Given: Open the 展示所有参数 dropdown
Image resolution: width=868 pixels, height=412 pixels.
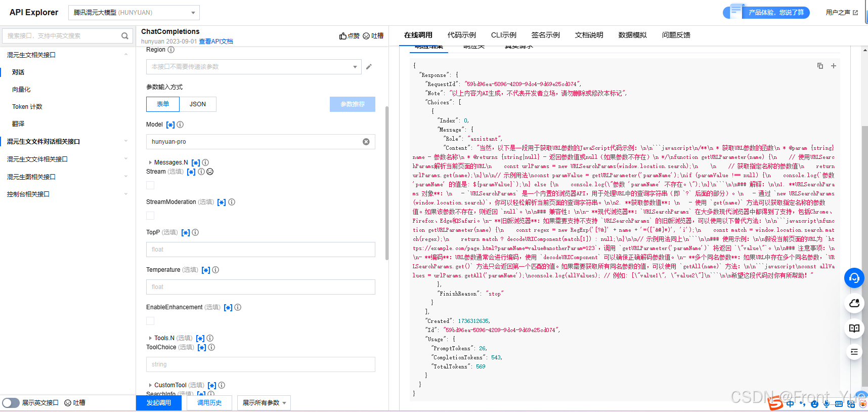Looking at the screenshot, I should pos(264,403).
